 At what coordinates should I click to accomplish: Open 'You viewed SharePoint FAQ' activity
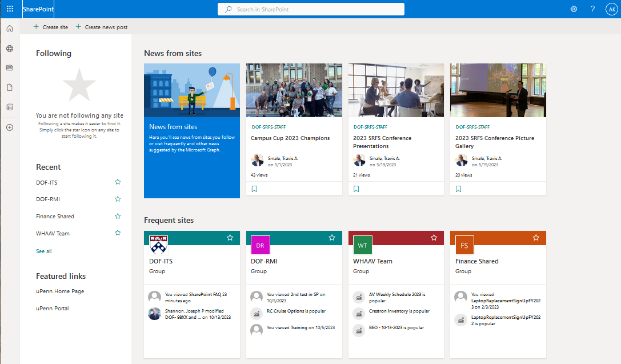tap(196, 298)
